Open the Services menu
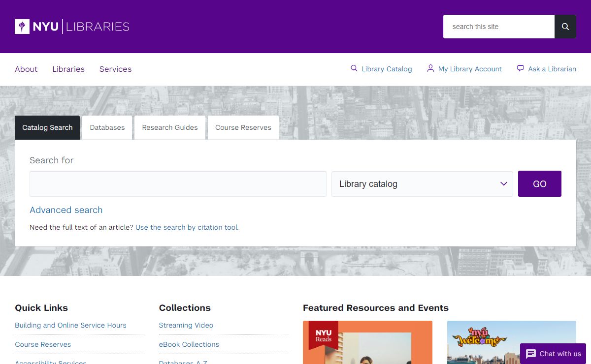591x364 pixels. point(115,69)
